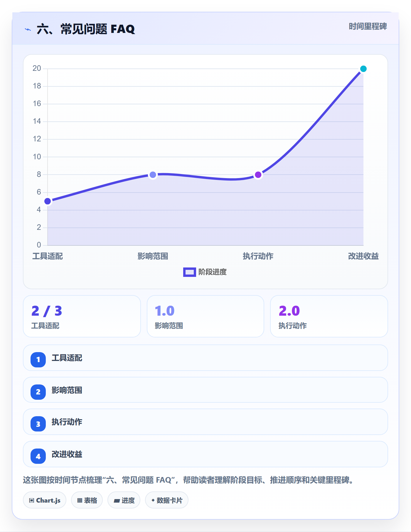Click the heading 六、常见问题 FAQ
411x532 pixels.
86,29
